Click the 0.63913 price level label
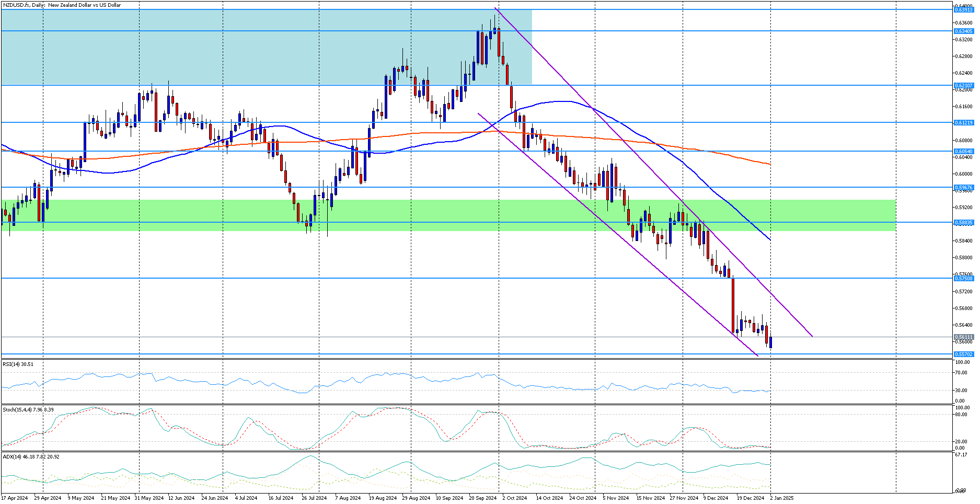 point(963,10)
